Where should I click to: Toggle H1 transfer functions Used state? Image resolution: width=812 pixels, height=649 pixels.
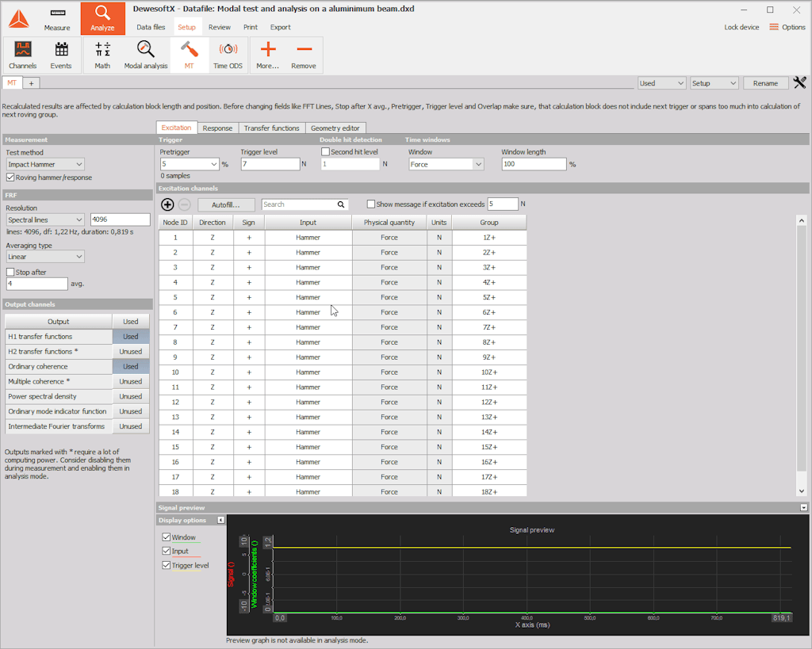(131, 337)
